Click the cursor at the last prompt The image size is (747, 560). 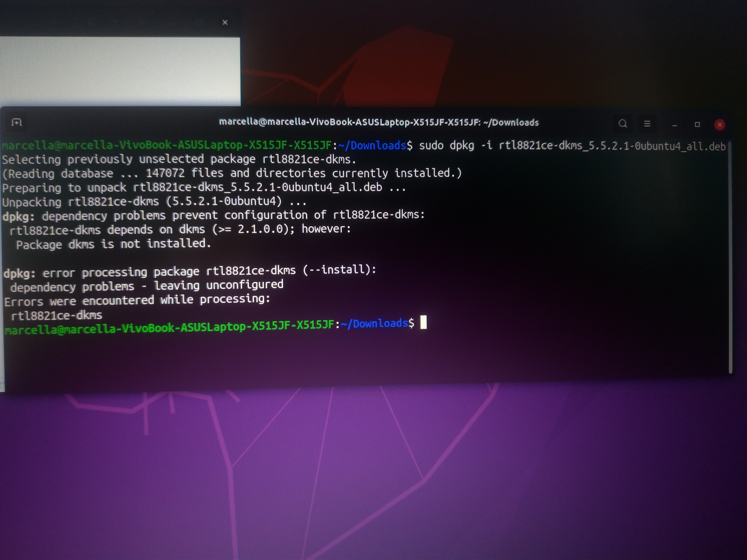point(423,322)
